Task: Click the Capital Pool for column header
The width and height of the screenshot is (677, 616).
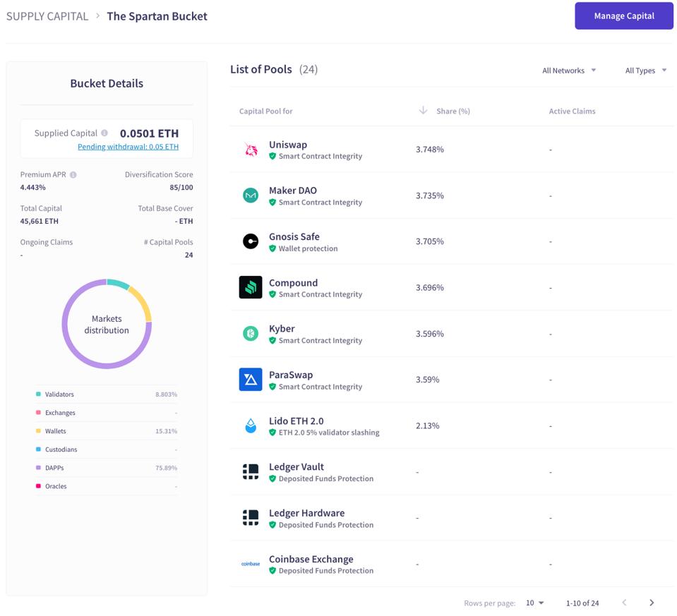Action: (x=265, y=111)
